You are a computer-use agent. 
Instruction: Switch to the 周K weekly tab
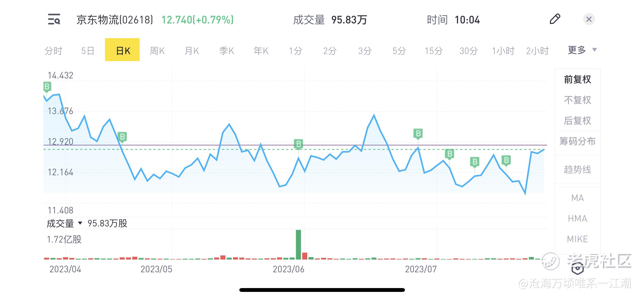pyautogui.click(x=157, y=51)
